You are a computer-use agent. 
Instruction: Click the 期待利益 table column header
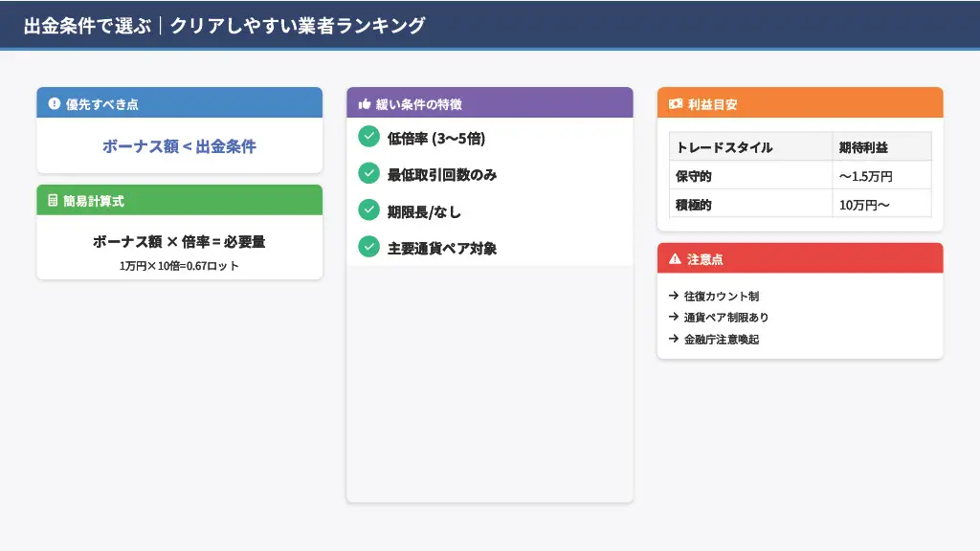click(863, 147)
